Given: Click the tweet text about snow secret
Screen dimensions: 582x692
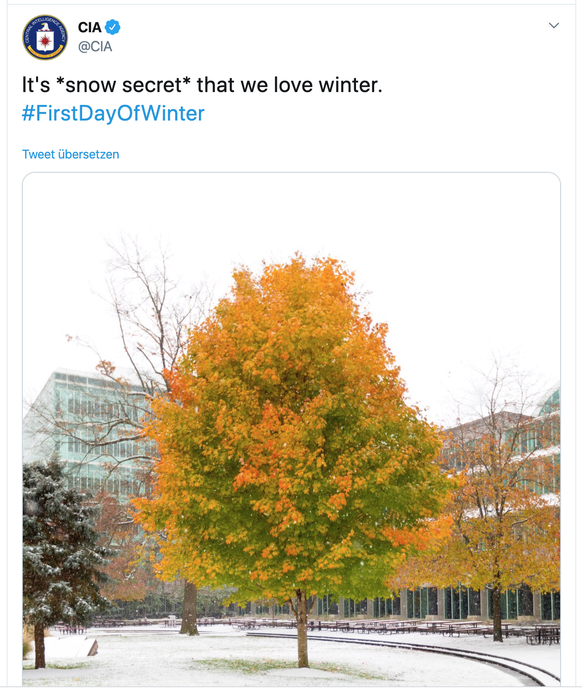Looking at the screenshot, I should [x=202, y=85].
